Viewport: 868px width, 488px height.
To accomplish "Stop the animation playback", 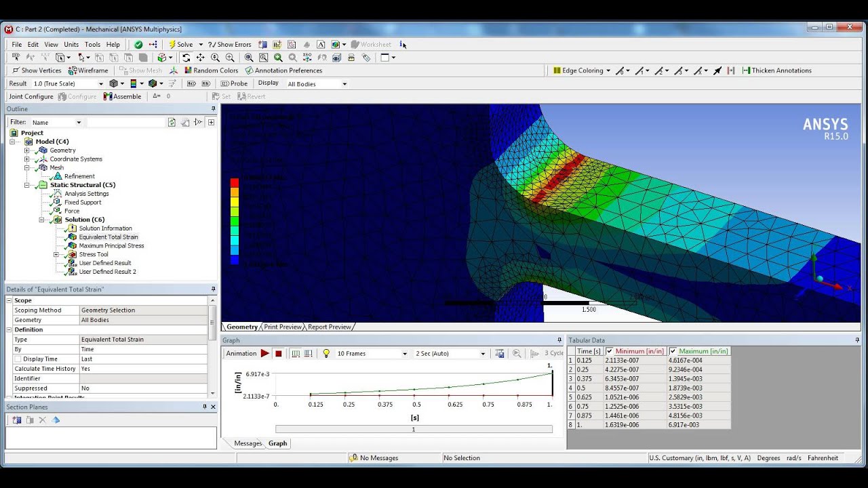I will click(279, 353).
